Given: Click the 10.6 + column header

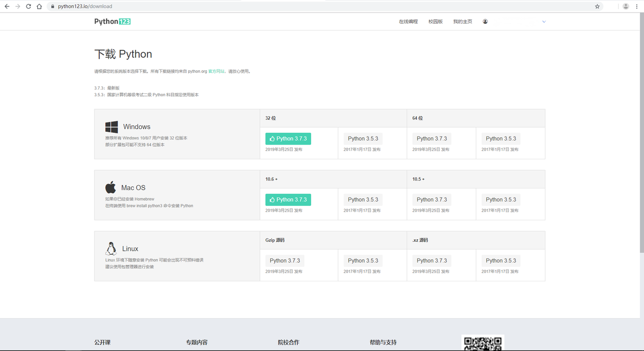Looking at the screenshot, I should pos(271,179).
